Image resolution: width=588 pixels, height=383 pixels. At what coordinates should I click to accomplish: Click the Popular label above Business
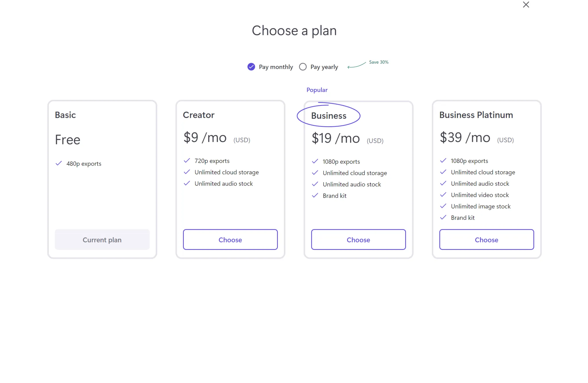(x=317, y=90)
